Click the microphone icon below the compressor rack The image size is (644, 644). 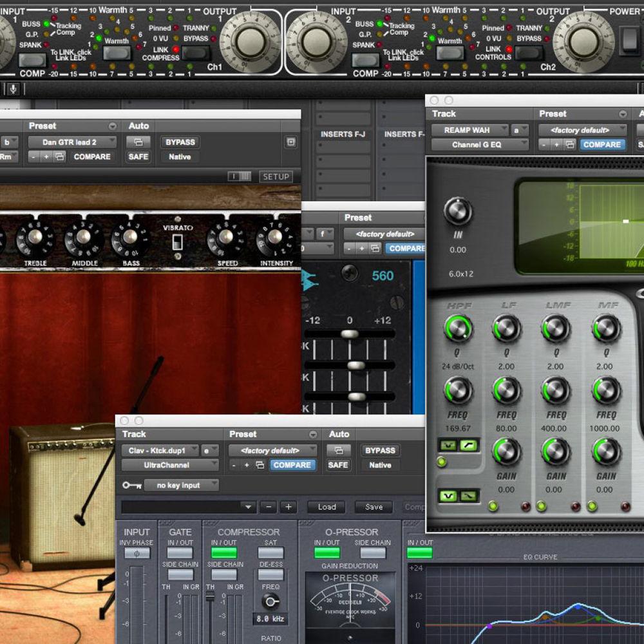pos(14,89)
